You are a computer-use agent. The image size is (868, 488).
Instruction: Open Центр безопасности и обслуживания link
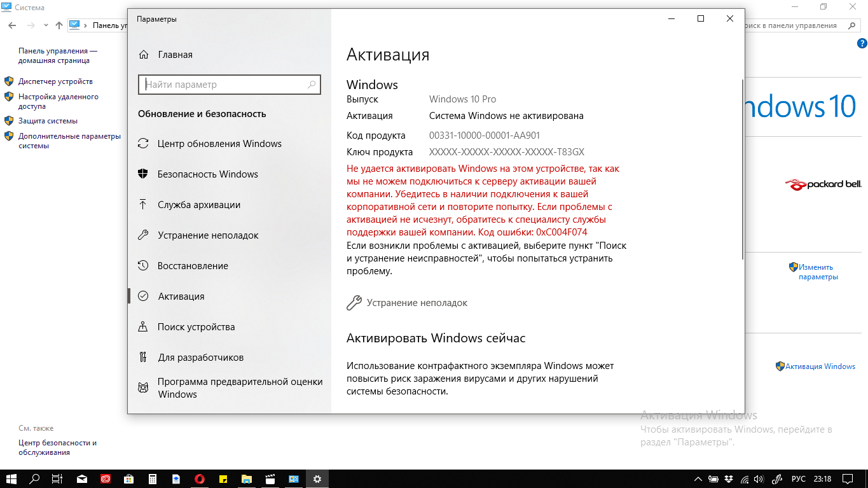(57, 448)
